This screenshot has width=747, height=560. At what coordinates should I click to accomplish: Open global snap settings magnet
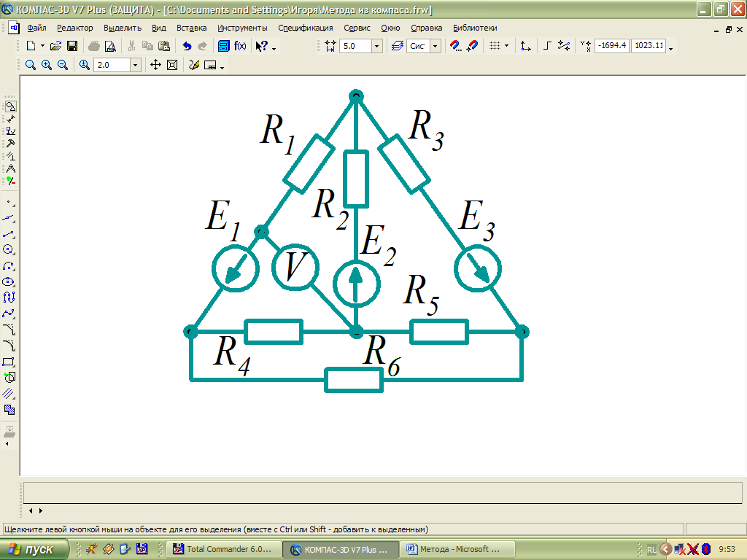tap(456, 46)
